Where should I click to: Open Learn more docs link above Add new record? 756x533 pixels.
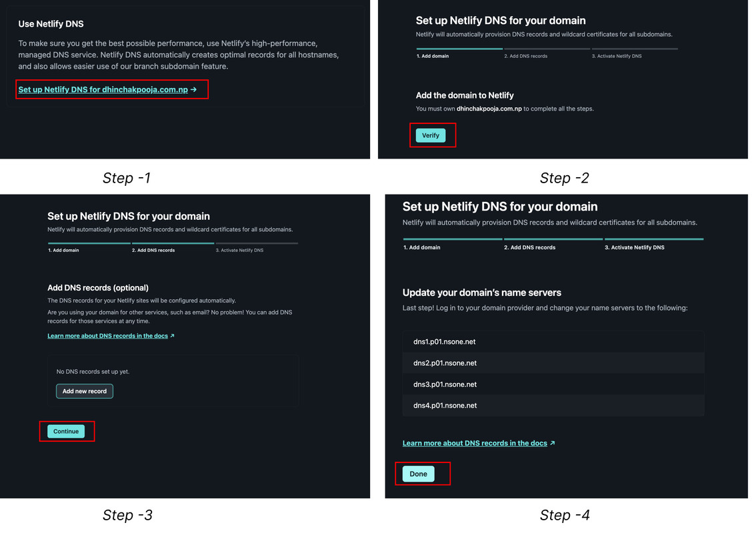point(111,336)
